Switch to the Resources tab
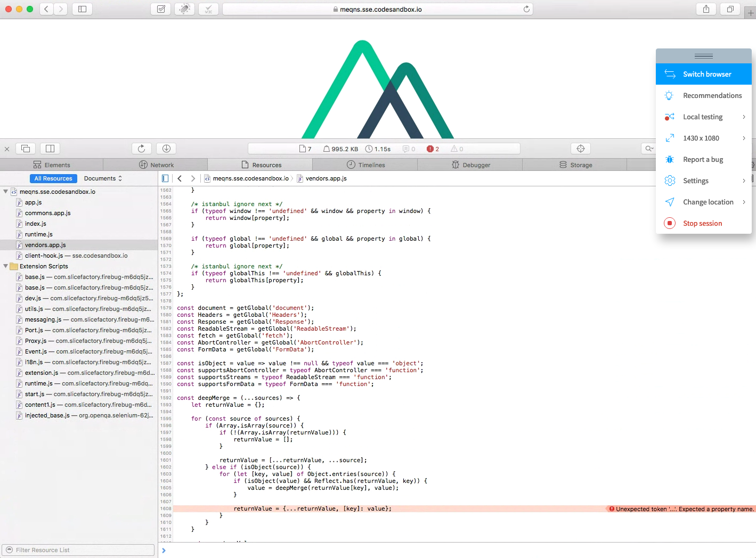This screenshot has width=756, height=558. pos(260,165)
